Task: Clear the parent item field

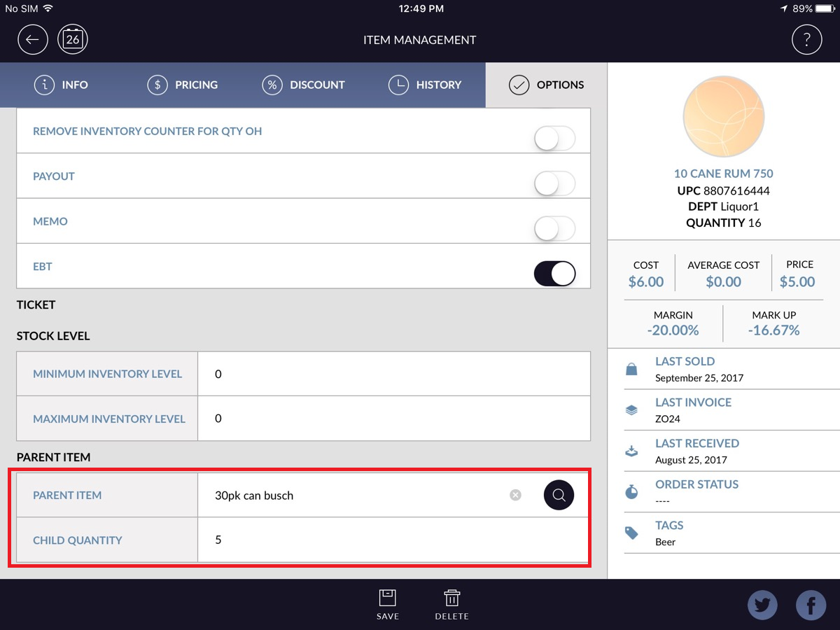Action: pos(516,496)
